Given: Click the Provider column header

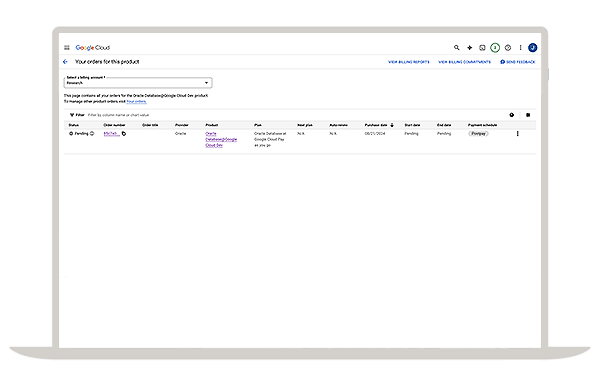Looking at the screenshot, I should click(182, 125).
